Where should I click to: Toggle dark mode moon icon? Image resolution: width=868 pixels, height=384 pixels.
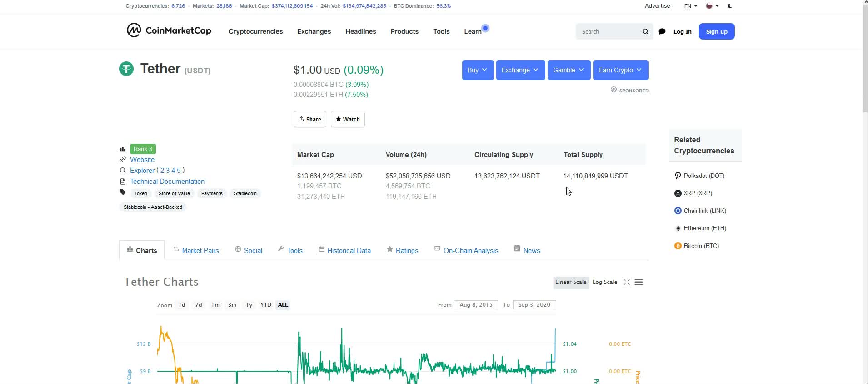tap(730, 6)
